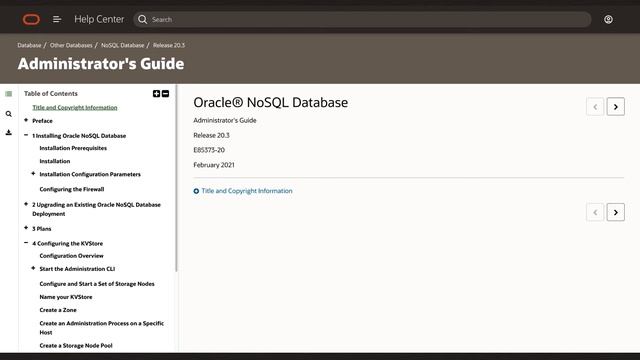Click the February 2021 date text
Viewport: 640px width, 360px height.
click(x=214, y=165)
